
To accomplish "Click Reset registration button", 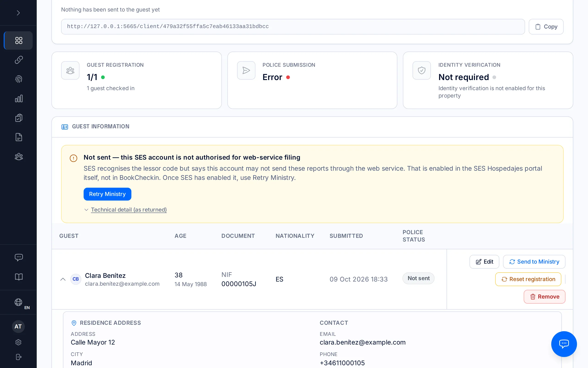I will pyautogui.click(x=528, y=279).
